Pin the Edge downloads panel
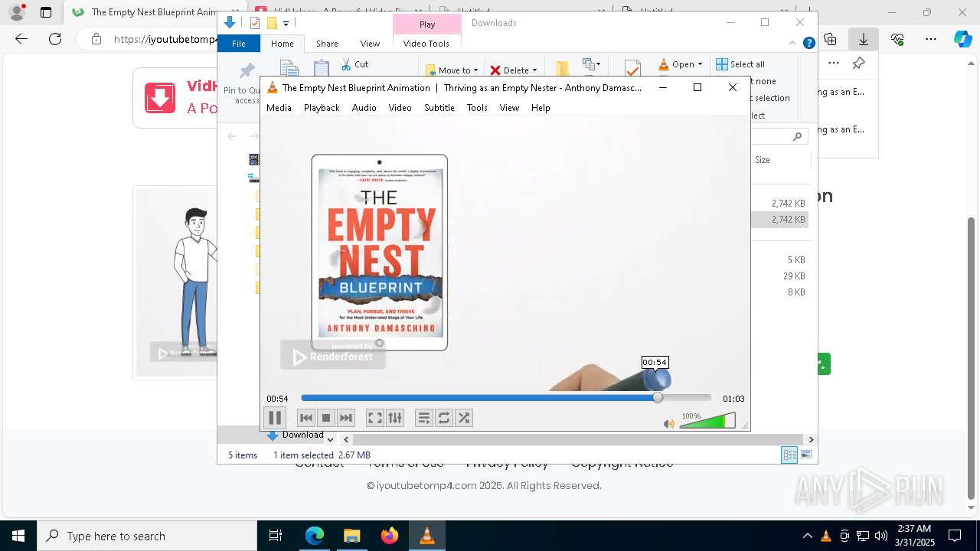The image size is (980, 551). [x=859, y=64]
